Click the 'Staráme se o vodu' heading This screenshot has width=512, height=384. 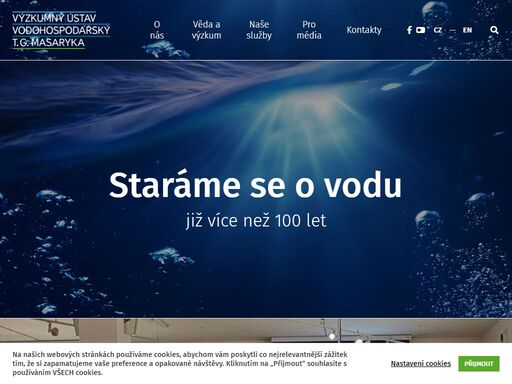point(255,185)
